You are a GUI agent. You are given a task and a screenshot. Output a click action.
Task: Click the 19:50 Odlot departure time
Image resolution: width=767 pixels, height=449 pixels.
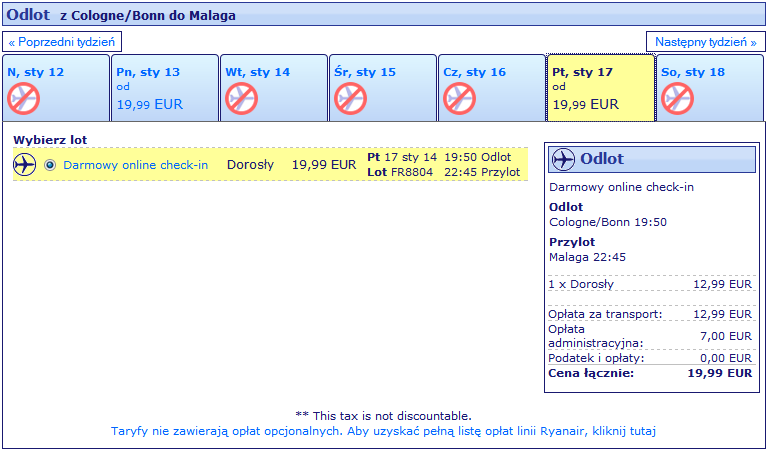[478, 157]
